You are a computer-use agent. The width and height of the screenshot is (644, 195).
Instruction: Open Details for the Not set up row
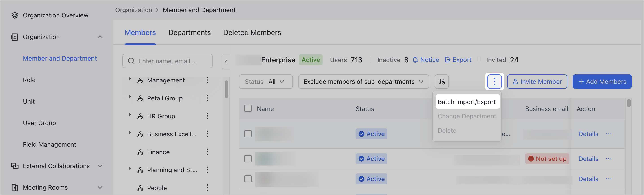(588, 159)
